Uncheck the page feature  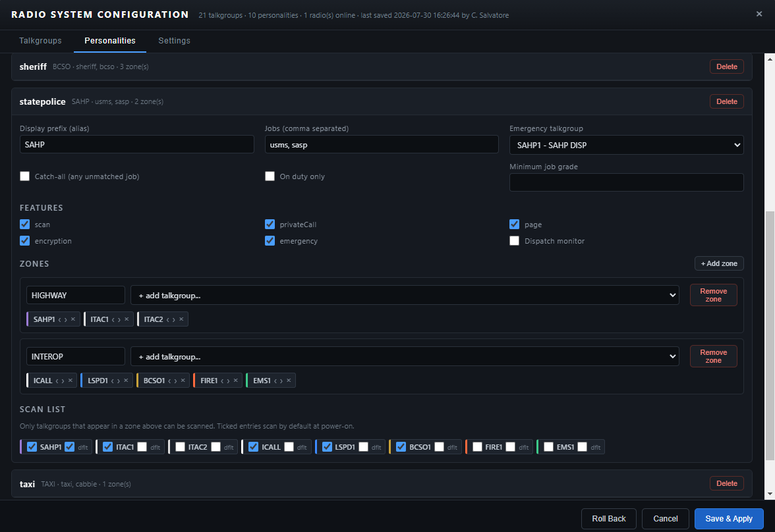[515, 225]
